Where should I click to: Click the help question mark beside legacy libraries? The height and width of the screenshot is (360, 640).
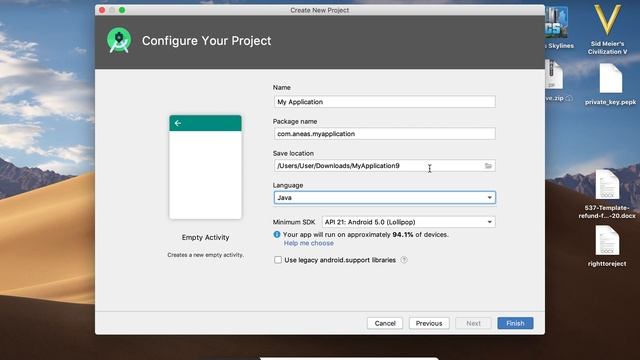coord(404,260)
